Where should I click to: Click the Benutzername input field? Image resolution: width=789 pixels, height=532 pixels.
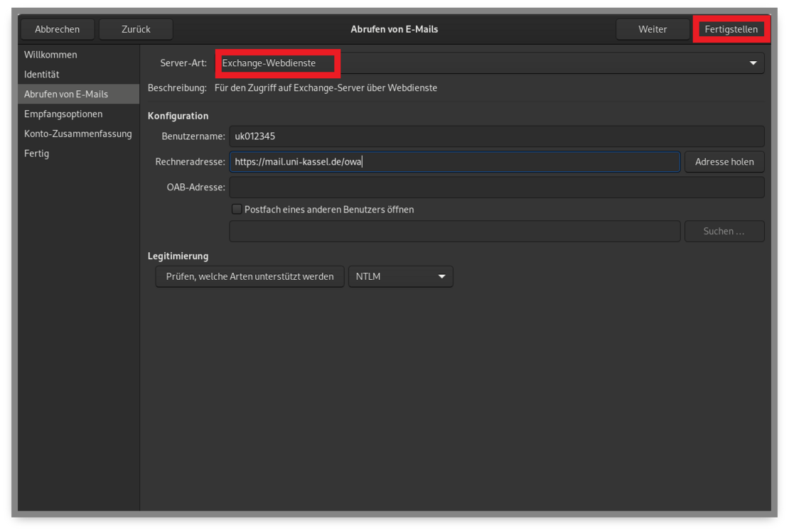click(x=496, y=136)
